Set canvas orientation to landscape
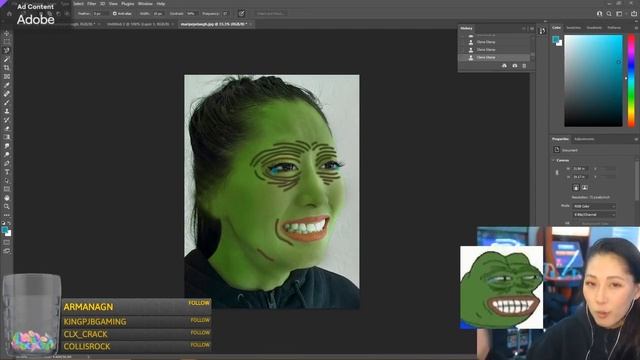The image size is (640, 360). point(585,187)
